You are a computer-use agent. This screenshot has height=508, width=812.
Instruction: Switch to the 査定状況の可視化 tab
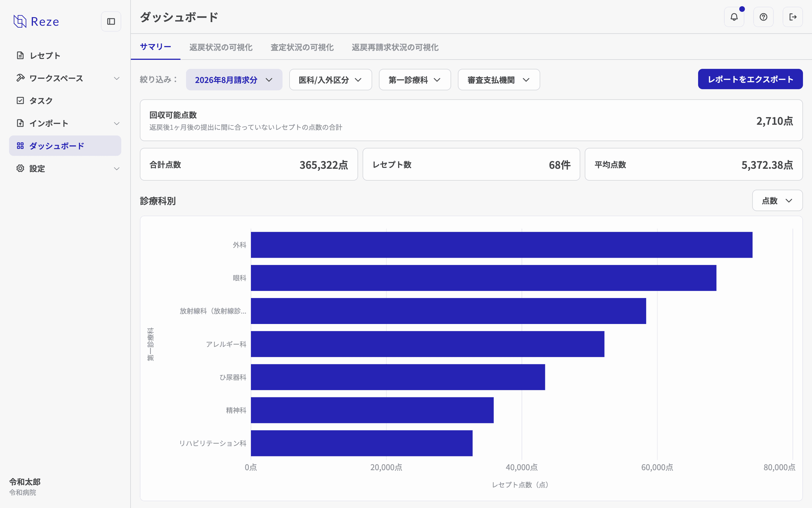[302, 47]
